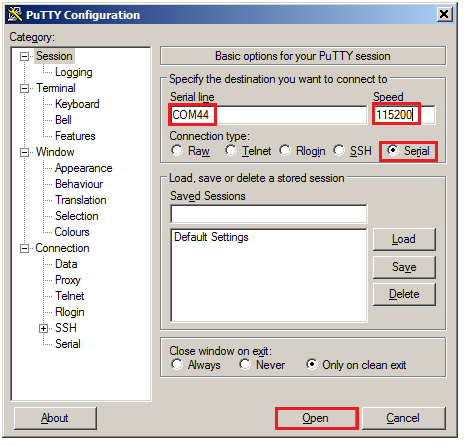
Task: Load the selected saved session
Action: click(x=404, y=239)
